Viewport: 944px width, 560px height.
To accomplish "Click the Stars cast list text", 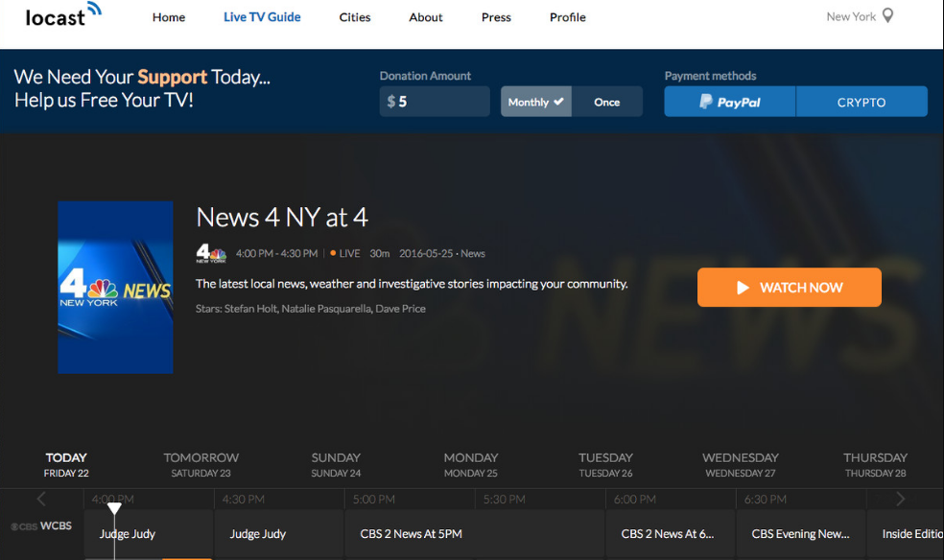I will [311, 309].
